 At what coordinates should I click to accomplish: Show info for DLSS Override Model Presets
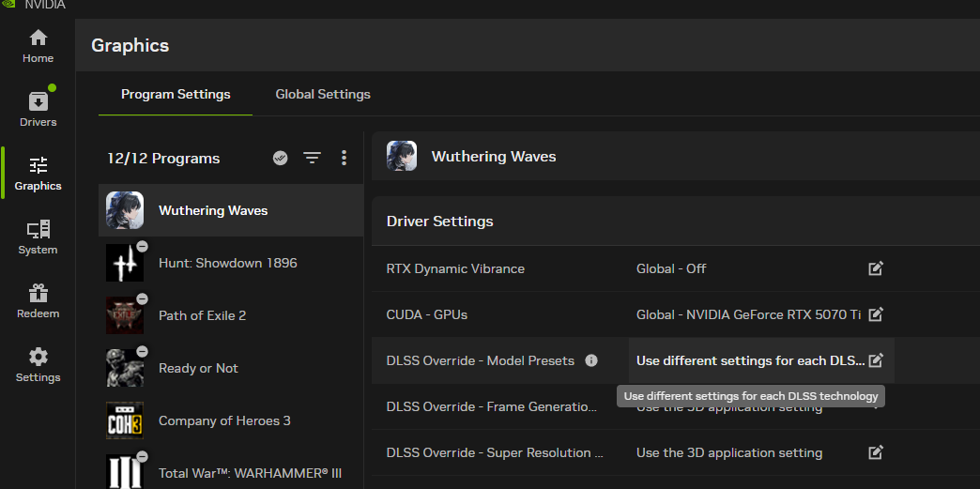tap(591, 360)
